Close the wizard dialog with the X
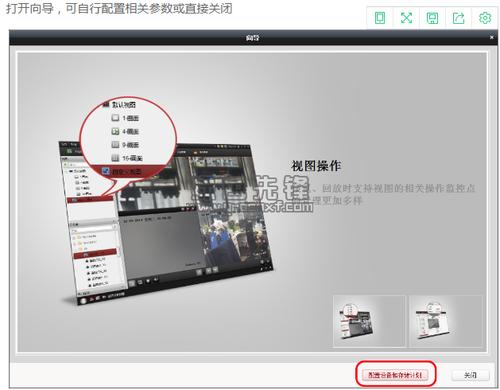 492,37
